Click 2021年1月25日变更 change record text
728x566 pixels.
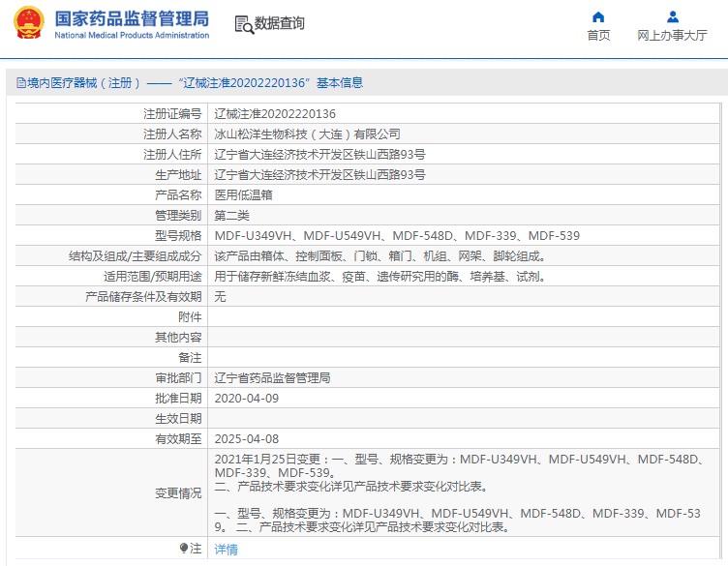460,473
